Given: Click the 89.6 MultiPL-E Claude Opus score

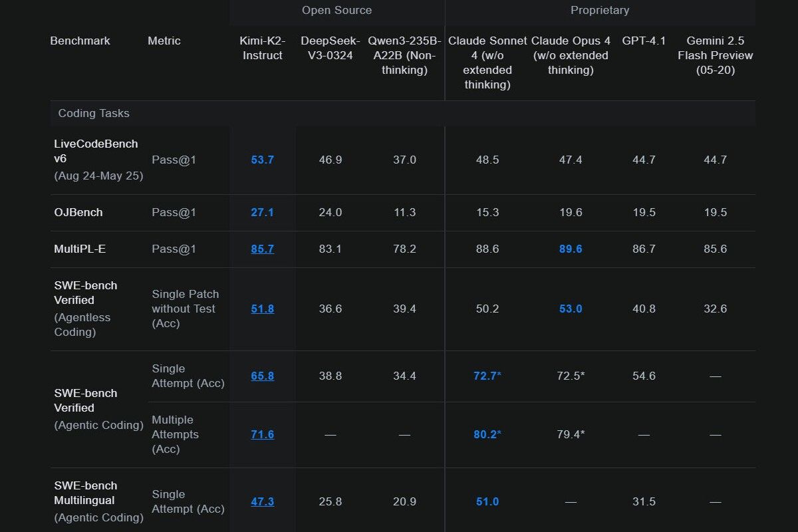Looking at the screenshot, I should (571, 249).
